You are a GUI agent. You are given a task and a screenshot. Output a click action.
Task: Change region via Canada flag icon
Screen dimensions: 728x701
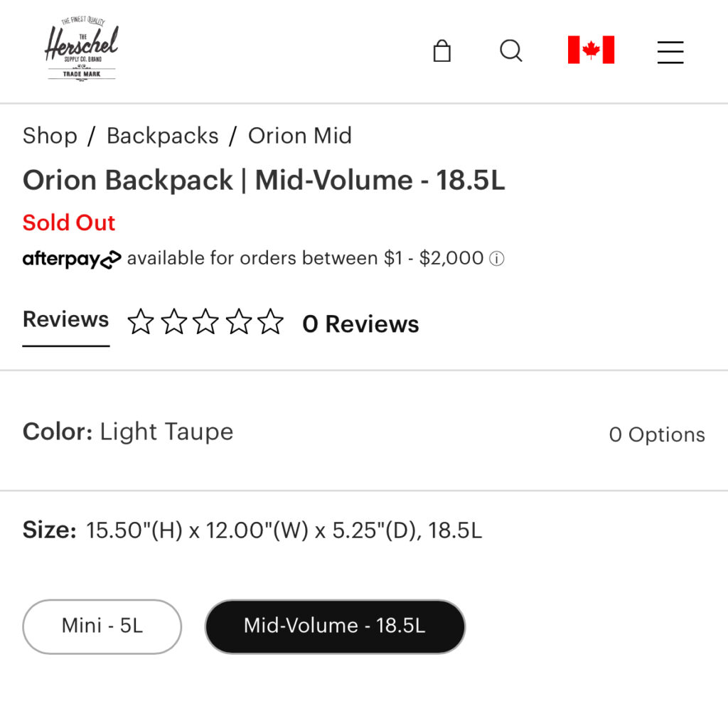click(x=591, y=50)
